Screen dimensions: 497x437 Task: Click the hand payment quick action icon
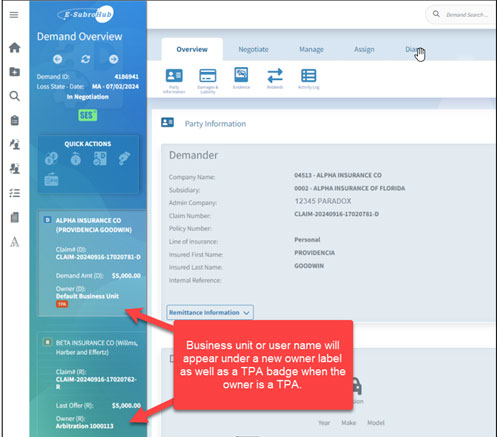click(124, 159)
